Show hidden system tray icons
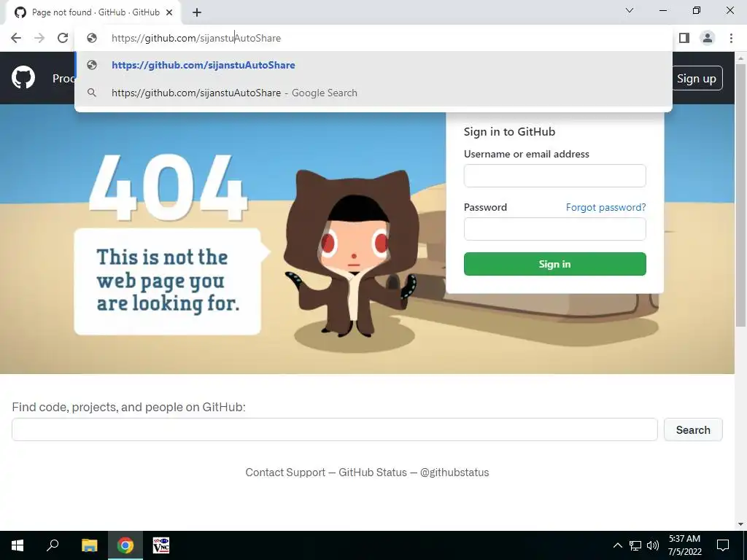 tap(617, 545)
